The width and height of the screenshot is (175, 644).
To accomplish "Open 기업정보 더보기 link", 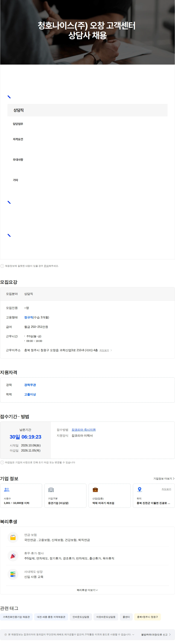I will [x=164, y=479].
